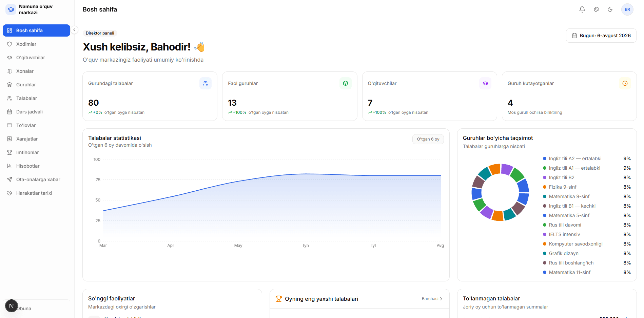Viewport: 644px width, 318px height.
Task: Click the Namuna o'quv markazi logo icon
Action: coord(11,9)
